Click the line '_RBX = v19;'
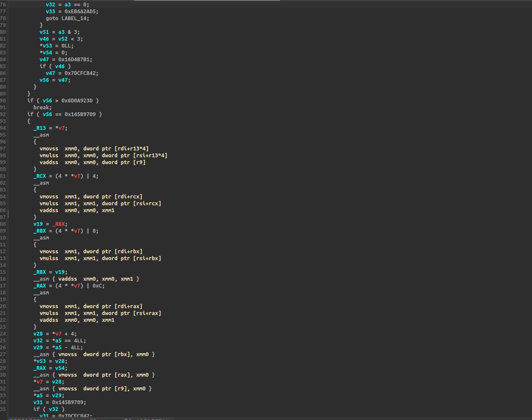532x420 pixels. click(x=50, y=272)
